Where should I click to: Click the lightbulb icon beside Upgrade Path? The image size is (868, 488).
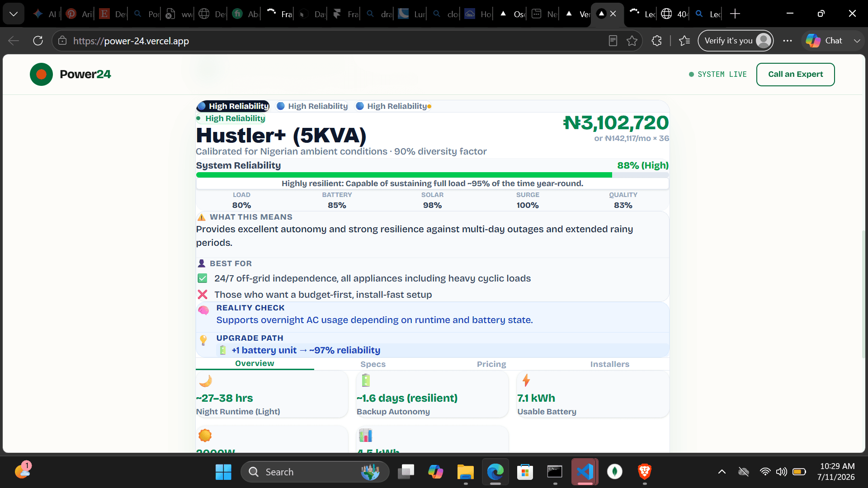203,340
